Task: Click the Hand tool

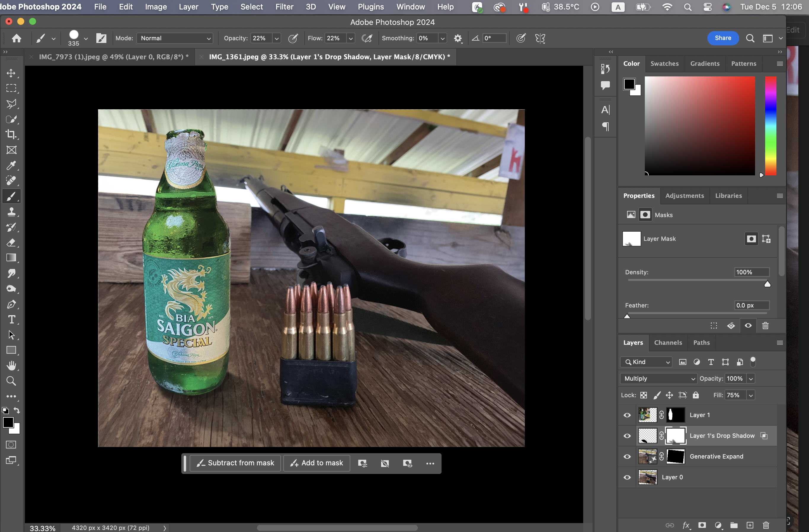Action: (x=11, y=366)
